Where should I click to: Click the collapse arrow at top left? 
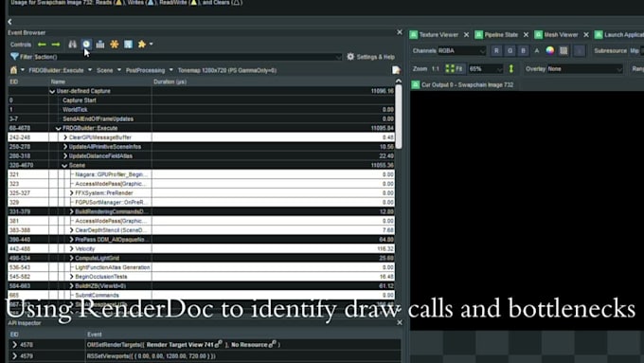click(9, 22)
